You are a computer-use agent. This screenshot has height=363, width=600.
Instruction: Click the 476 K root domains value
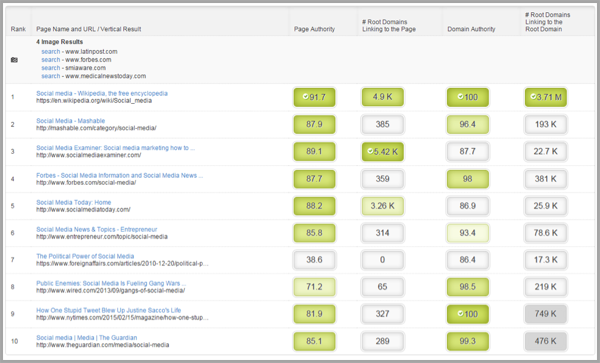coord(546,341)
